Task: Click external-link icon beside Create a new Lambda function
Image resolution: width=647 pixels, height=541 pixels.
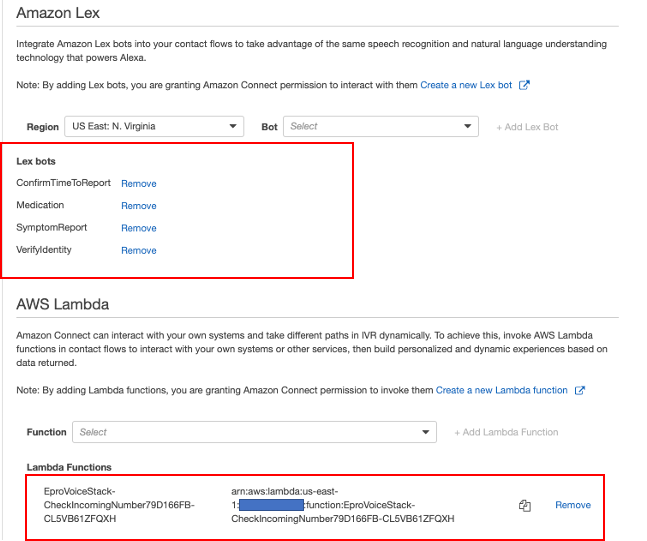Action: click(x=580, y=390)
